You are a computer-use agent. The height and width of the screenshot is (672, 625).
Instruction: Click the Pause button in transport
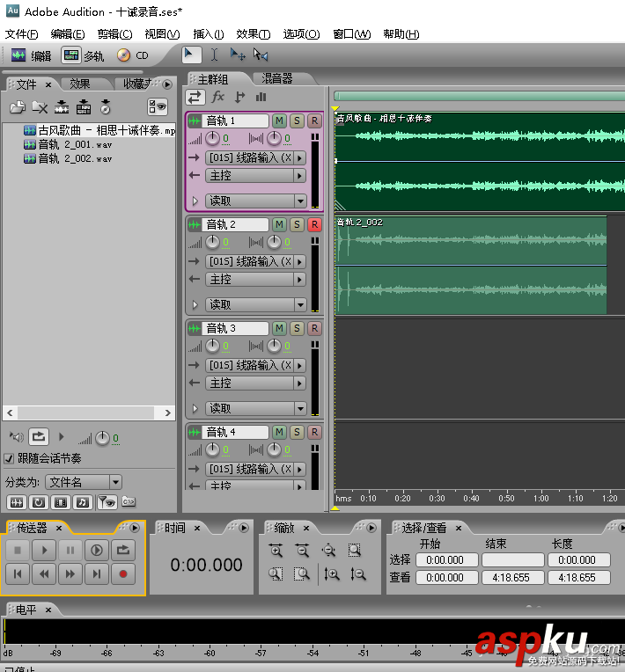point(70,550)
